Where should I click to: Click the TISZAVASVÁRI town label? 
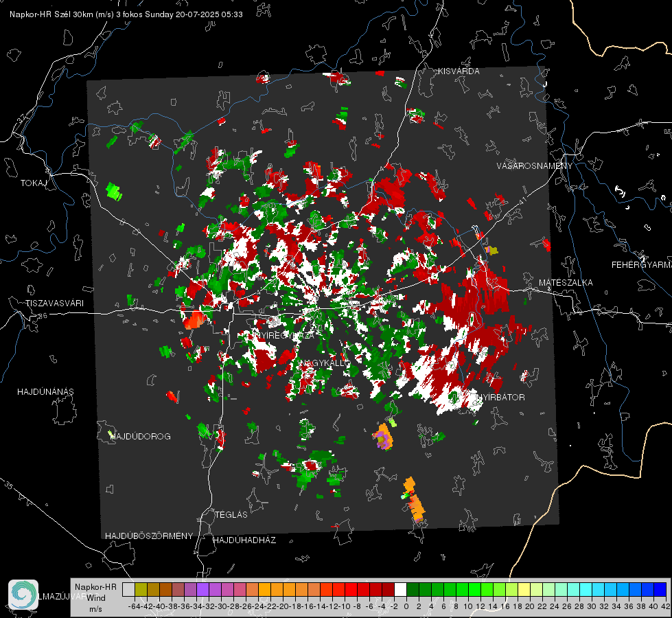54,304
